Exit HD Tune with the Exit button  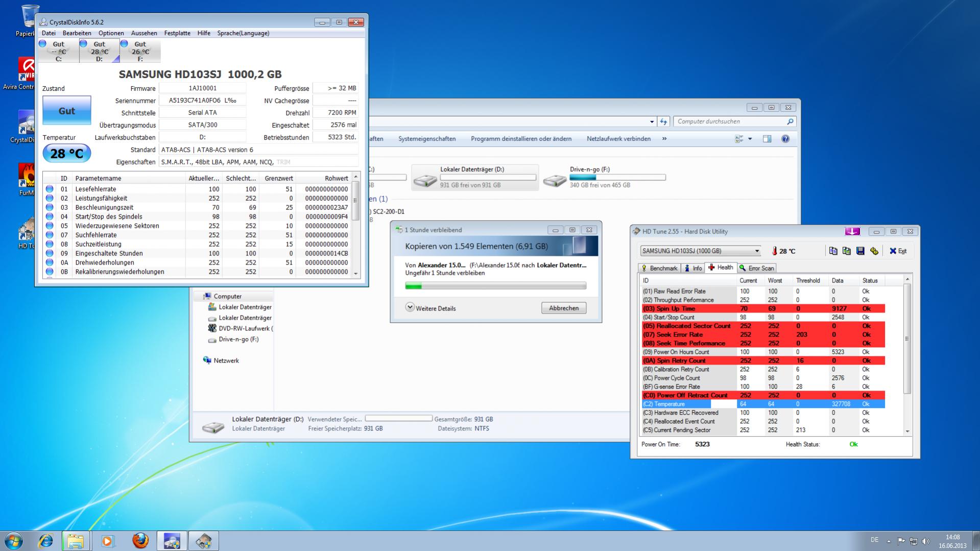[898, 251]
